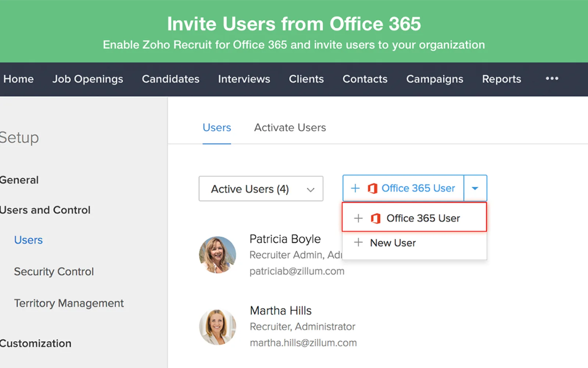Switch to the Activate Users tab

pyautogui.click(x=290, y=127)
